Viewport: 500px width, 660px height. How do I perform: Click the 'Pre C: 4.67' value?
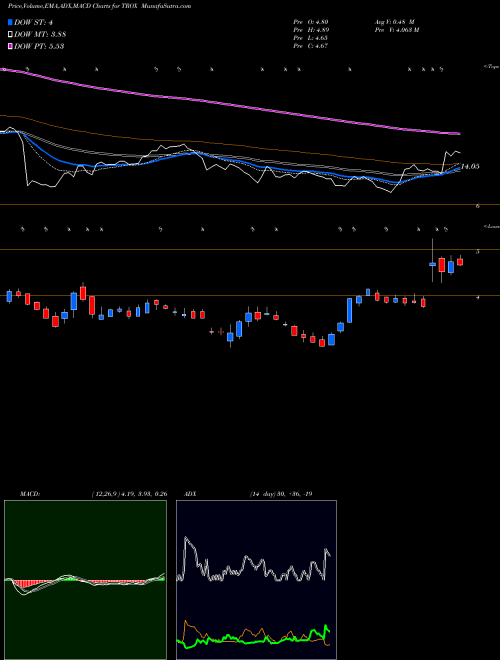[x=311, y=46]
